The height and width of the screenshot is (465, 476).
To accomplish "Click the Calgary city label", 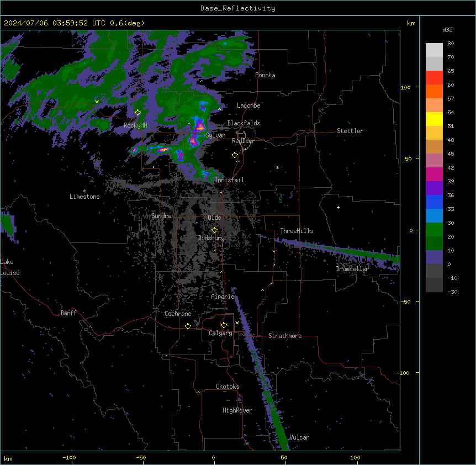I will tap(220, 333).
